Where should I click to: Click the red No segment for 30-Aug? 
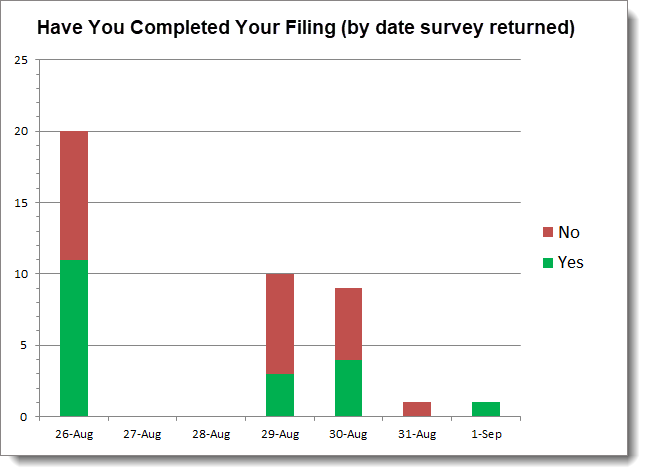348,324
